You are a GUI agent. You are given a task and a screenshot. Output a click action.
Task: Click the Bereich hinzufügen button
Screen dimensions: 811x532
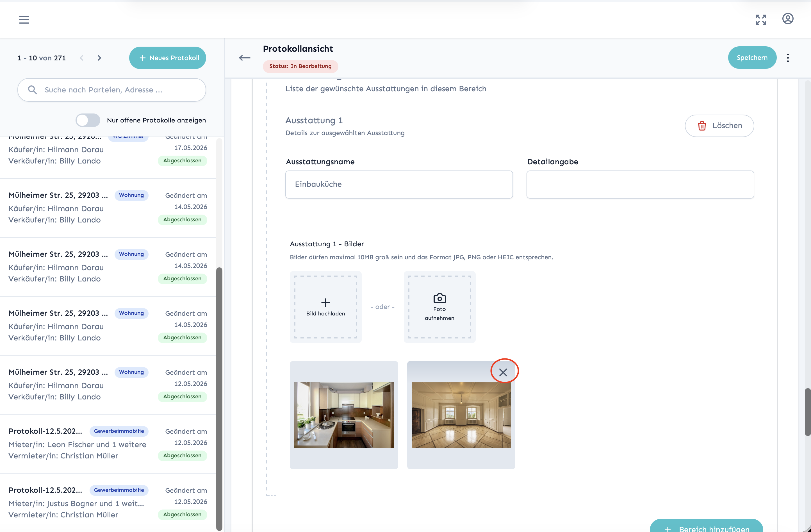(x=706, y=526)
